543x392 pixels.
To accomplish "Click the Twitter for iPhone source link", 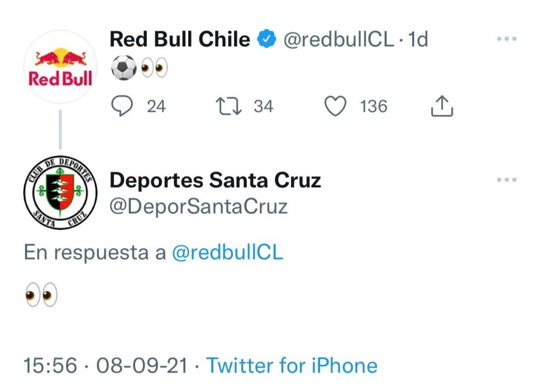I will coord(292,365).
